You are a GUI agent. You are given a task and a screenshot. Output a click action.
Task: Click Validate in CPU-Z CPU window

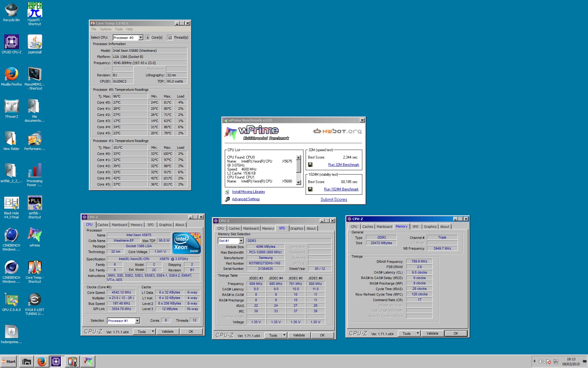(x=168, y=332)
